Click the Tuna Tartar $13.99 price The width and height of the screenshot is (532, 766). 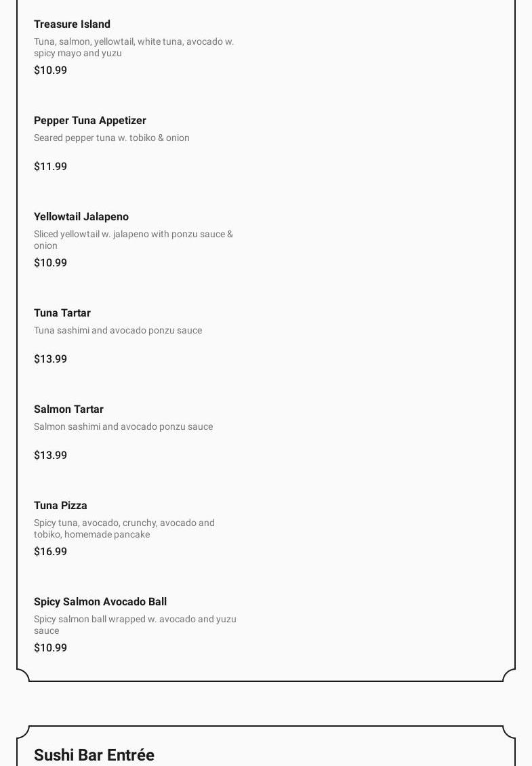(x=51, y=359)
